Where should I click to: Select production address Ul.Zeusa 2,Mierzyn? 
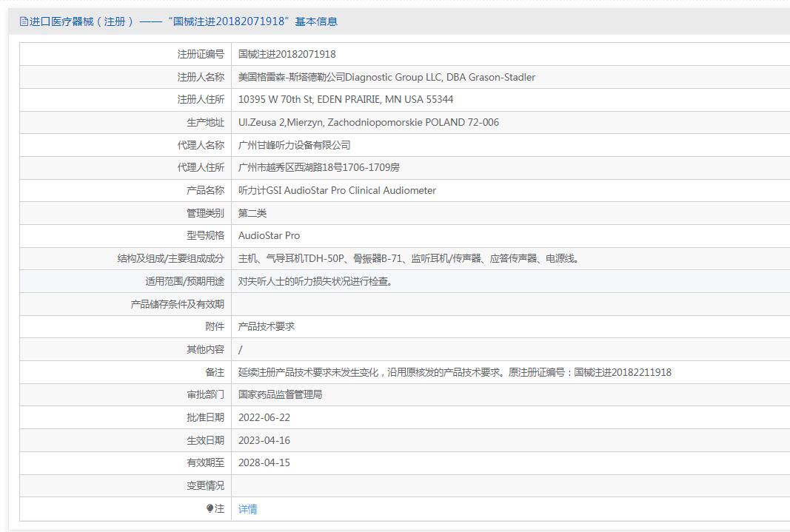click(x=281, y=122)
